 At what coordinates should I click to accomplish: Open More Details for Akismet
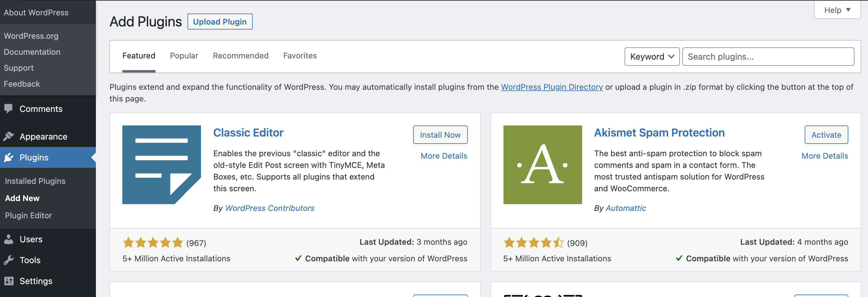coord(825,156)
